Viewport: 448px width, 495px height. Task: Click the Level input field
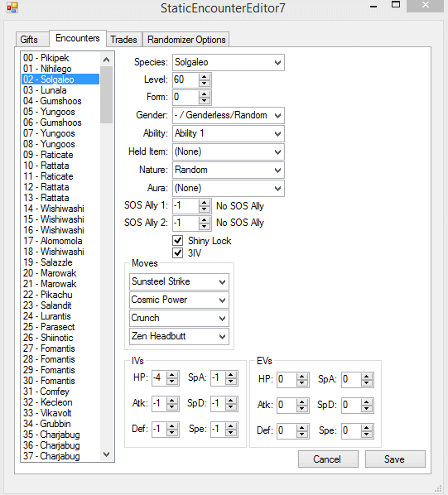[186, 79]
